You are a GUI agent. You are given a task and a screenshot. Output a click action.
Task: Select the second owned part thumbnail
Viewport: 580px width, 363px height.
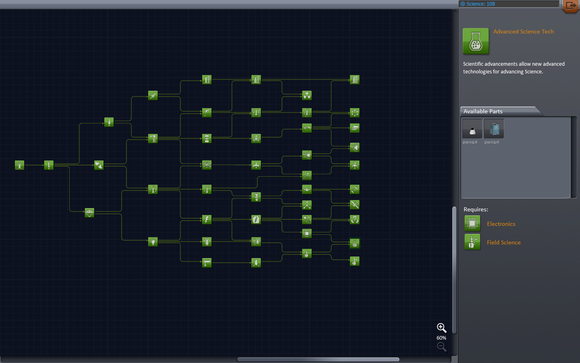click(494, 129)
